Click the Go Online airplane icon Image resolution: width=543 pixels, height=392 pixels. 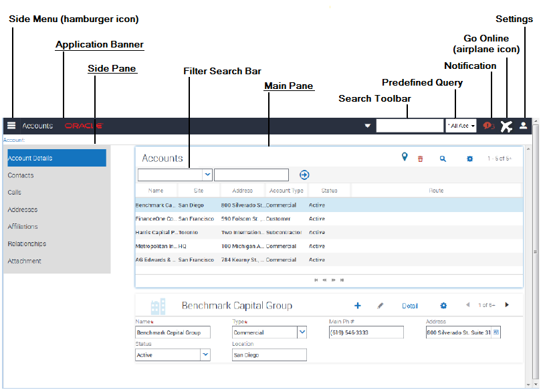pyautogui.click(x=506, y=126)
